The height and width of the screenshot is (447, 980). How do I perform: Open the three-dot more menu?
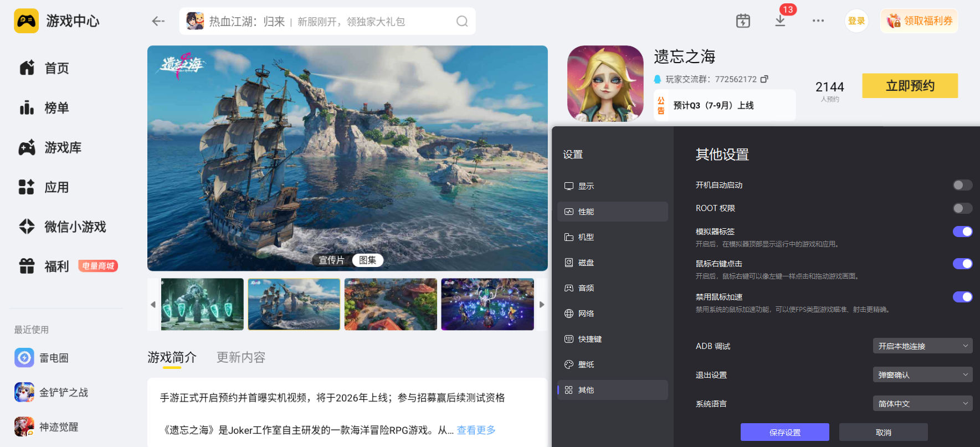pos(818,20)
